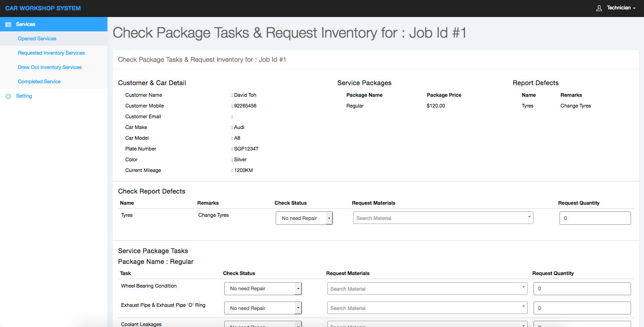Select the Services menu in sidebar
644x327 pixels.
point(26,25)
